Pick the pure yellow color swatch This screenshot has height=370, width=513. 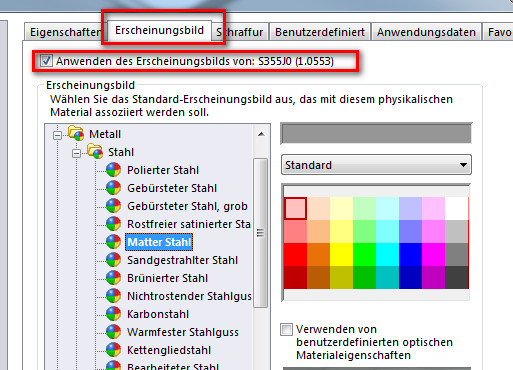point(341,254)
